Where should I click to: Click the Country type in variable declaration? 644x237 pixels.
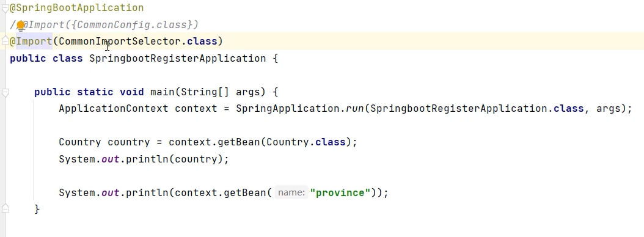pyautogui.click(x=79, y=142)
